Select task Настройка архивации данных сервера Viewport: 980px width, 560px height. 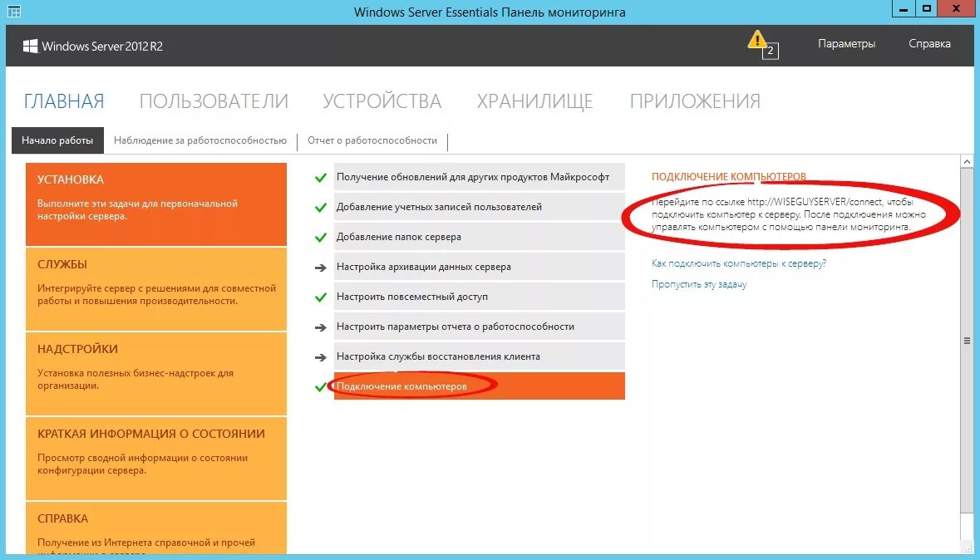coord(480,267)
